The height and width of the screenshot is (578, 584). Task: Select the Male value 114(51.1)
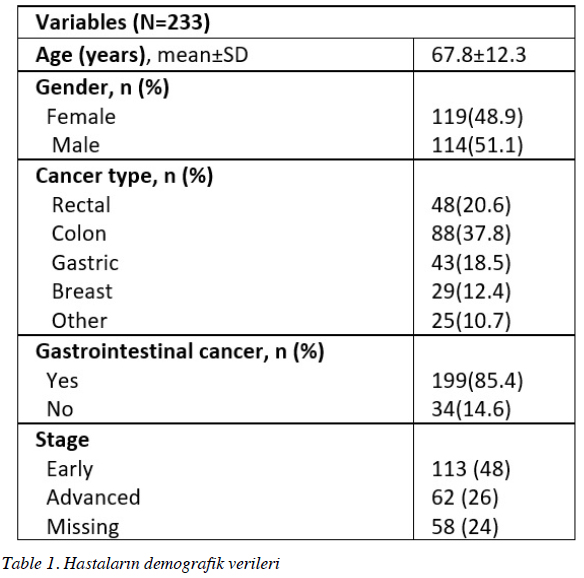pos(477,145)
